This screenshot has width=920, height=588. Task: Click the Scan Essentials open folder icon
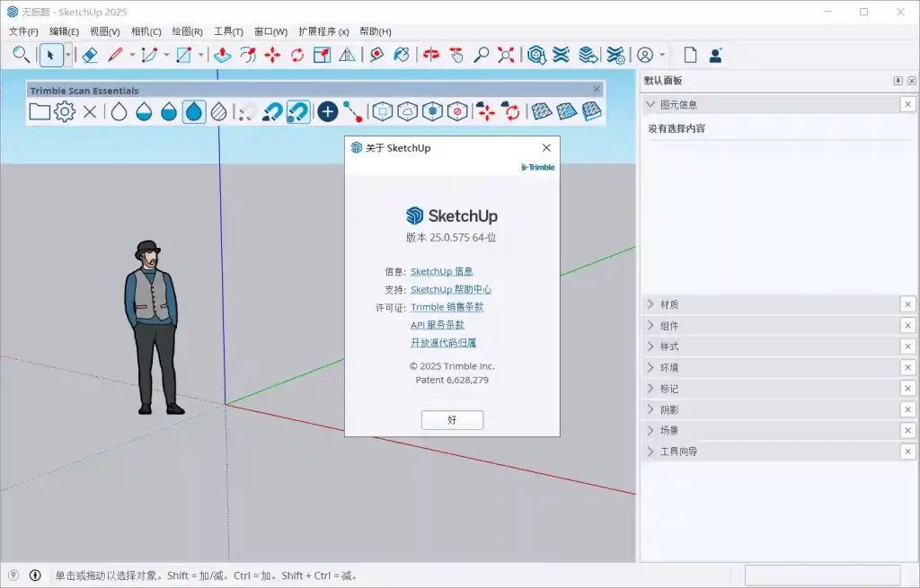pyautogui.click(x=39, y=111)
